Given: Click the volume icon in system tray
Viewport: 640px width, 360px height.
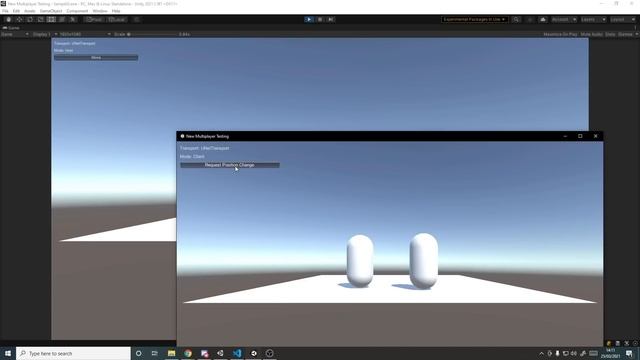Looking at the screenshot, I should tap(574, 353).
